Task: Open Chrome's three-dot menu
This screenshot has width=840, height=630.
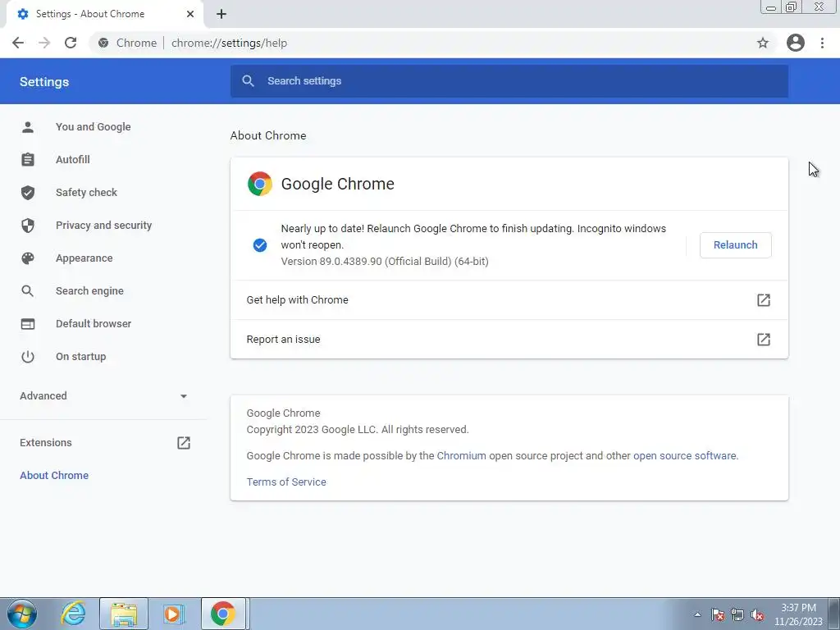Action: coord(822,43)
